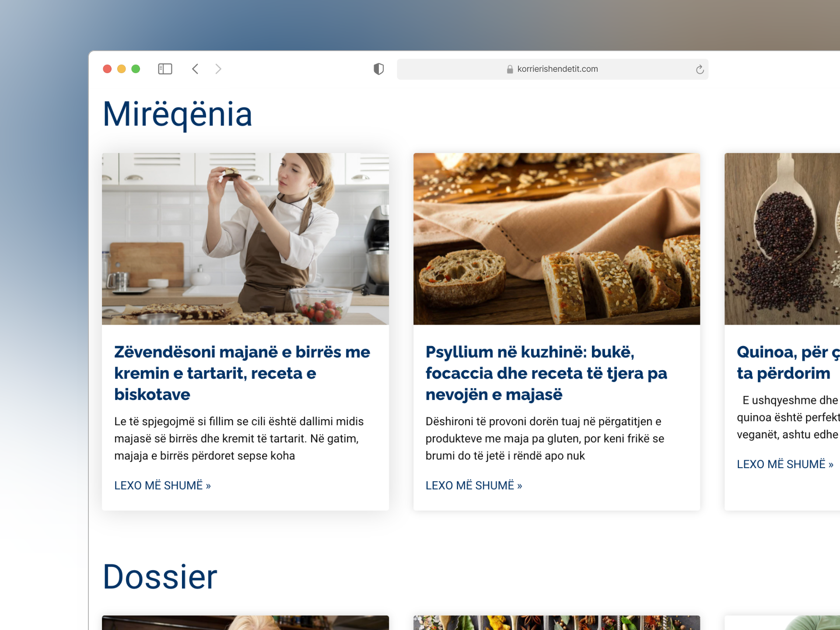
Task: Open the sliced seeded bread photo
Action: 556,239
